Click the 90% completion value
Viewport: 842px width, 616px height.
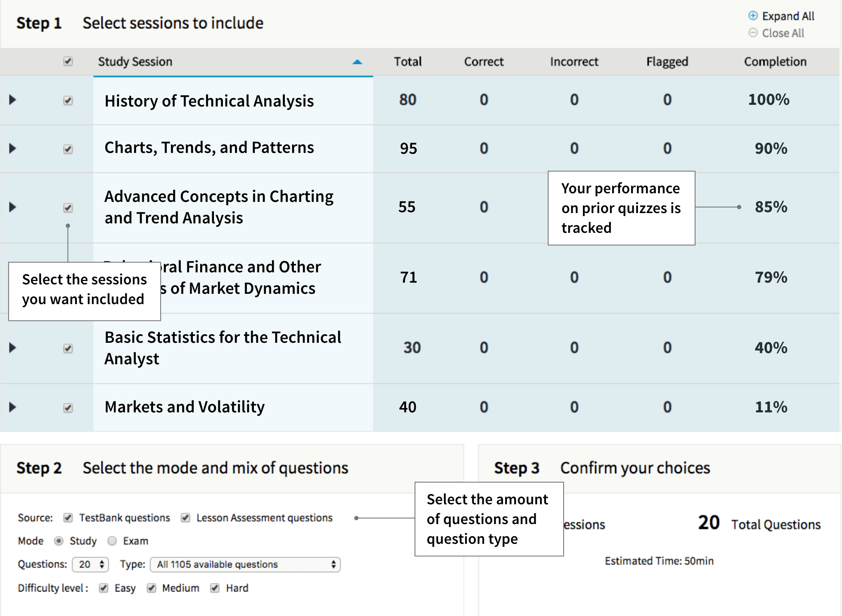(x=771, y=149)
